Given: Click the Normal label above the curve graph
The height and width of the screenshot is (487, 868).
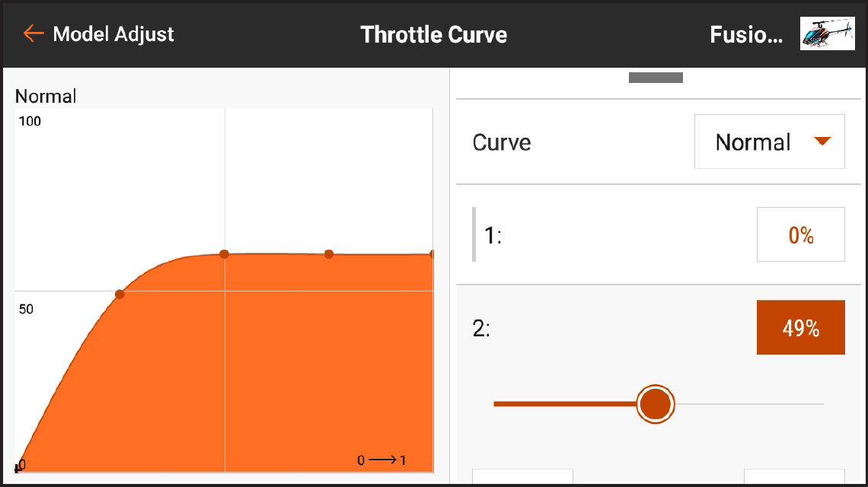Looking at the screenshot, I should (x=45, y=96).
